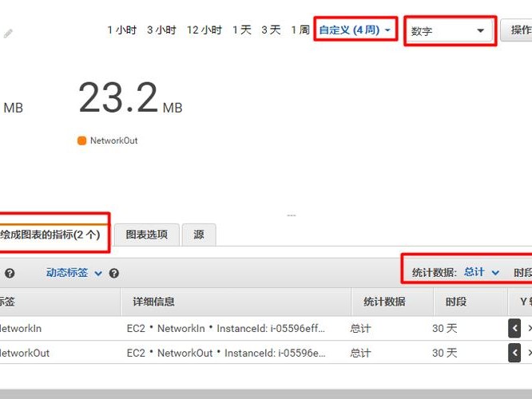Click the NetworkIn row label

(x=21, y=329)
